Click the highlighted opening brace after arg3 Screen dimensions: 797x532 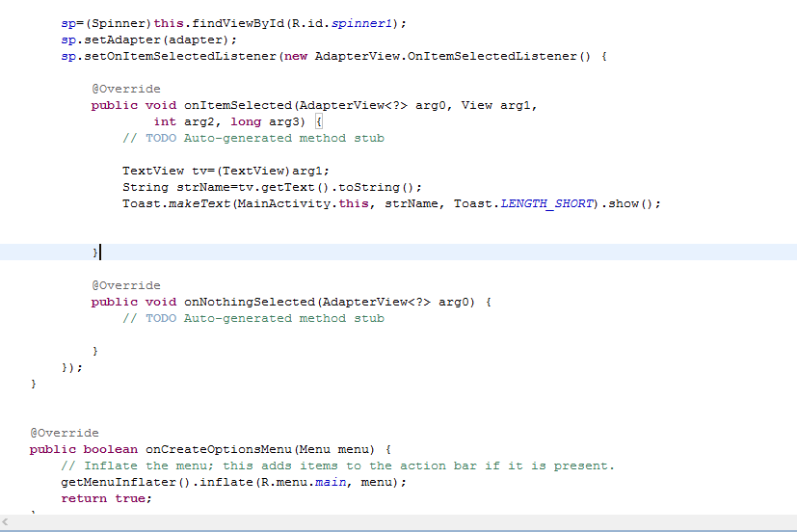point(319,121)
